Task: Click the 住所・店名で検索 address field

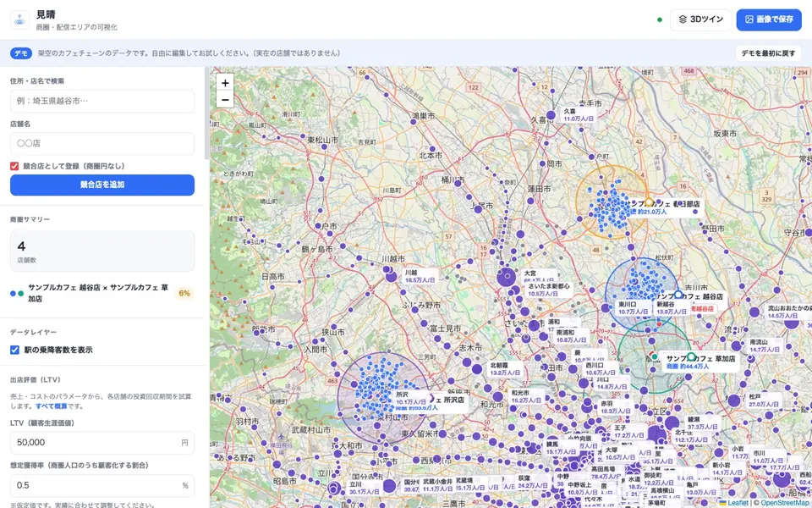Action: [x=102, y=101]
